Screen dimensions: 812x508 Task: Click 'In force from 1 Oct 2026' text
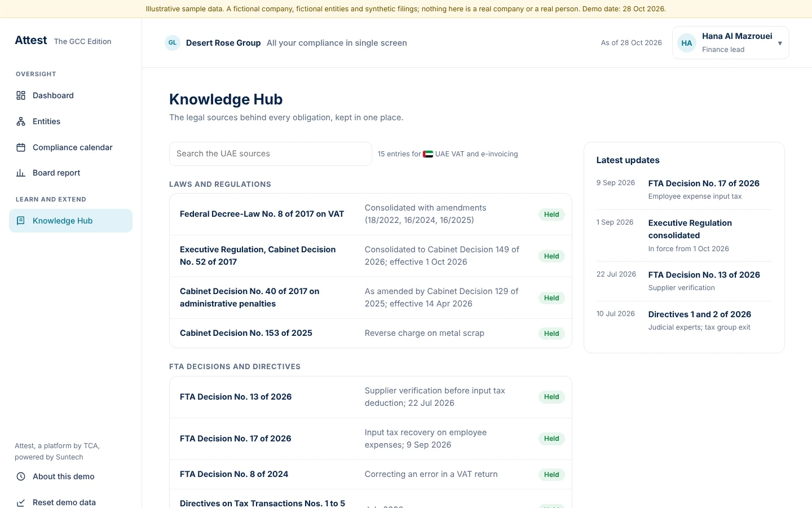(x=689, y=249)
